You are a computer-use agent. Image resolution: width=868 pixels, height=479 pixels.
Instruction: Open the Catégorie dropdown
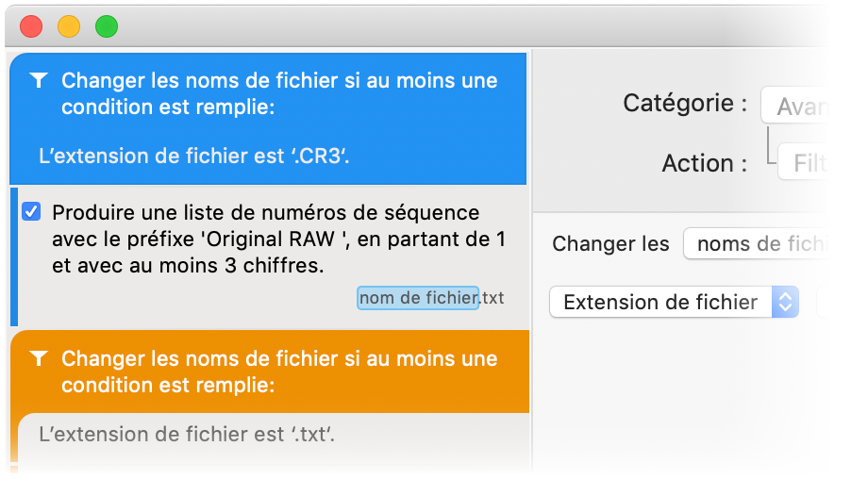click(x=813, y=107)
